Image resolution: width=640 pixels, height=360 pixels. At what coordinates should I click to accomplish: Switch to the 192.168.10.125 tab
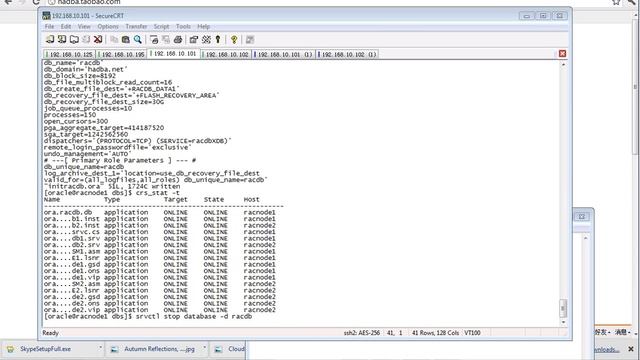click(x=69, y=54)
